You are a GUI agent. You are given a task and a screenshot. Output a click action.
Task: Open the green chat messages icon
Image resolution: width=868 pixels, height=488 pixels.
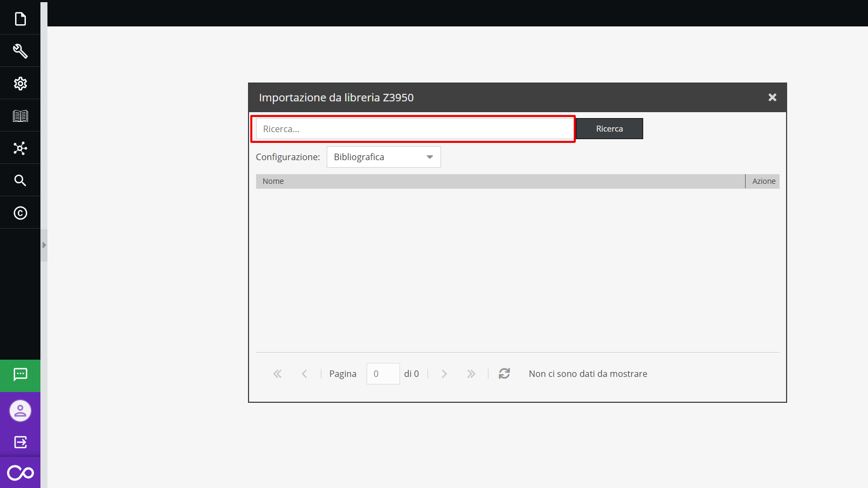tap(20, 375)
